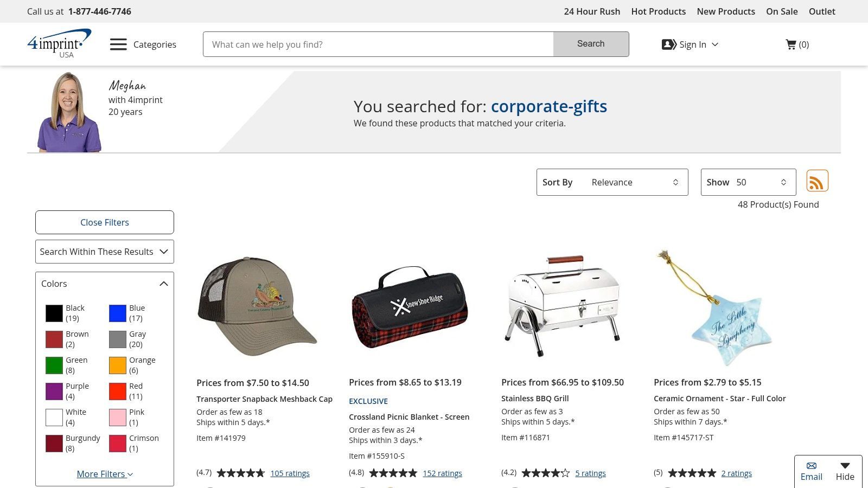Switch to the Outlet section
The height and width of the screenshot is (488, 868).
[822, 11]
